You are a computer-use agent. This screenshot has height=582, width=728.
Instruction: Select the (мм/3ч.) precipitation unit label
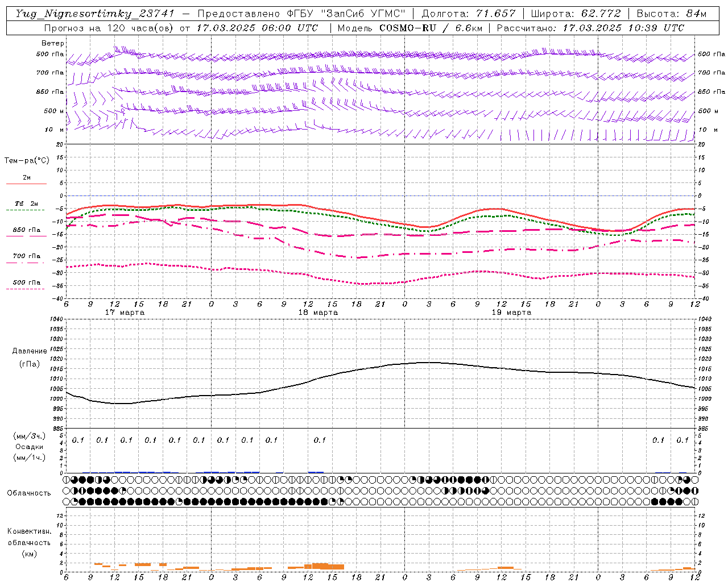pyautogui.click(x=30, y=436)
